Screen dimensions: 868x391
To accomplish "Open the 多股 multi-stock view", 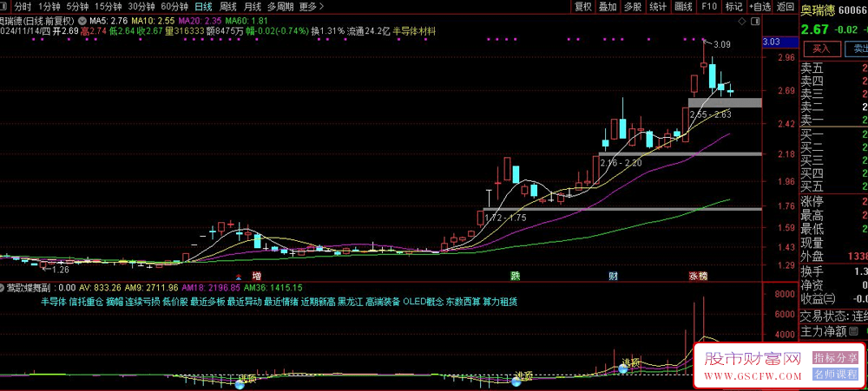I will click(x=633, y=7).
